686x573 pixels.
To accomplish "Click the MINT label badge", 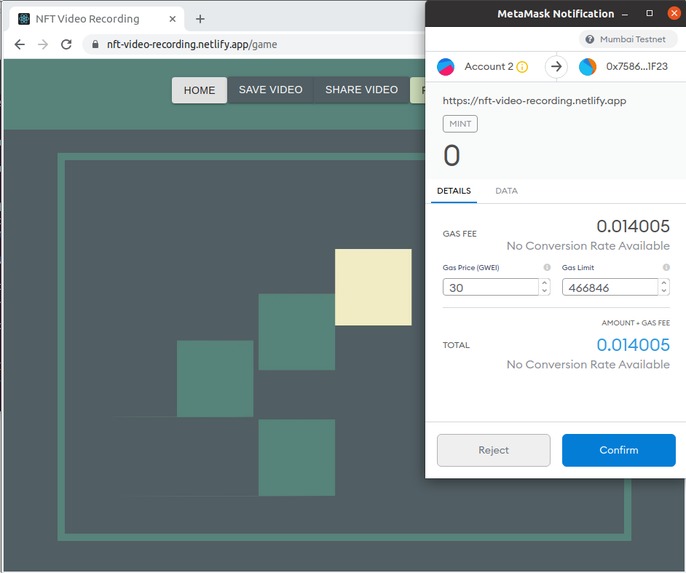I will pyautogui.click(x=460, y=124).
